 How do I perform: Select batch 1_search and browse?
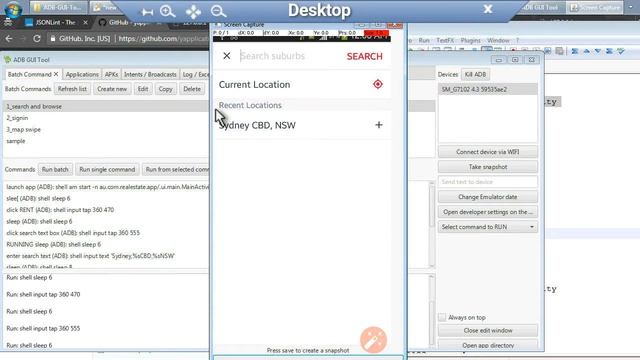pyautogui.click(x=106, y=106)
